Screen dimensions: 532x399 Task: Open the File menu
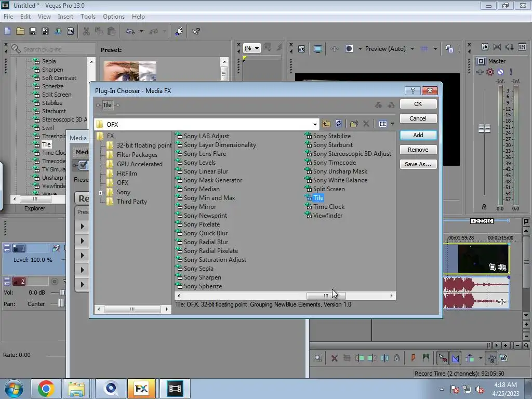(x=8, y=17)
